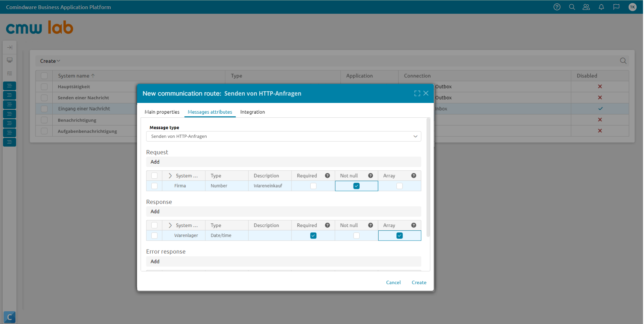The width and height of the screenshot is (644, 324).
Task: Switch to Integration tab
Action: click(x=253, y=112)
